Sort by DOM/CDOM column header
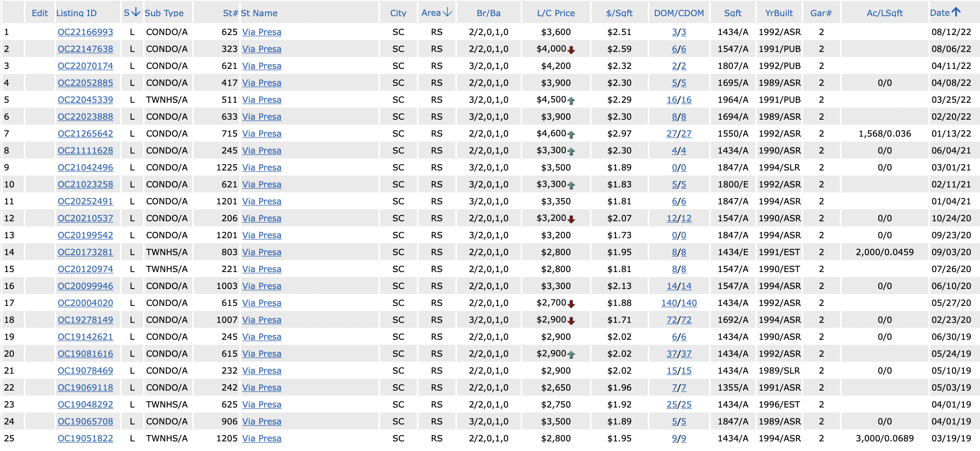Image resolution: width=980 pixels, height=451 pixels. tap(679, 13)
